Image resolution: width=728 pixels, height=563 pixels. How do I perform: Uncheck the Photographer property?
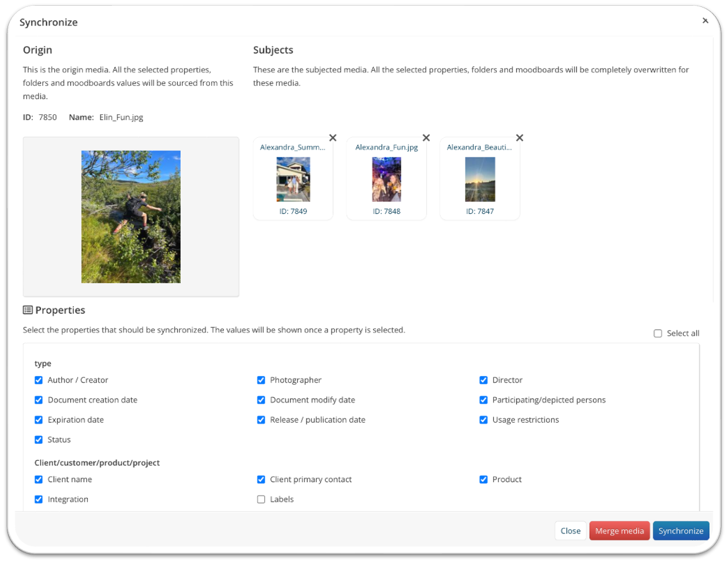(261, 380)
